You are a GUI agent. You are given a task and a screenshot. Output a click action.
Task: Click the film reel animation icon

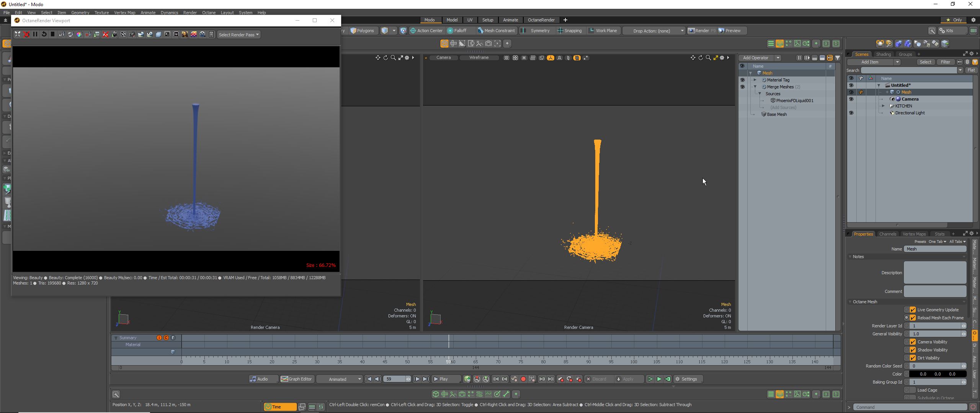coord(203,34)
